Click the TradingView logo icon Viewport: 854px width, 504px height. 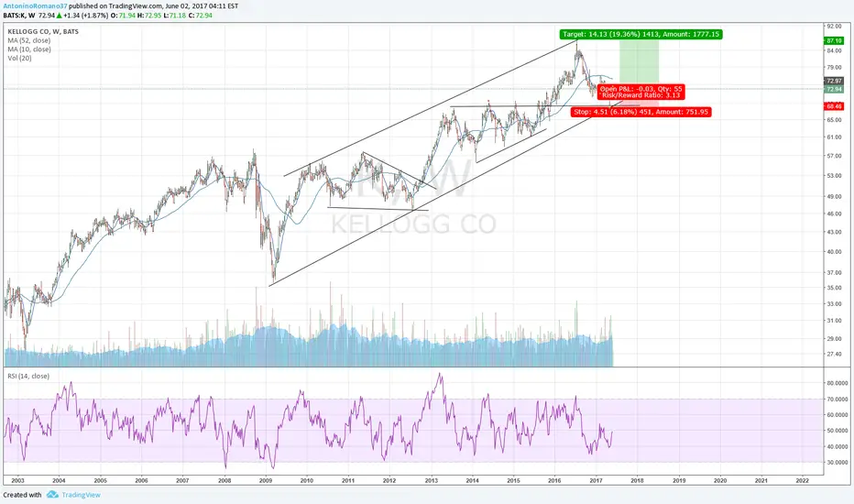point(52,495)
